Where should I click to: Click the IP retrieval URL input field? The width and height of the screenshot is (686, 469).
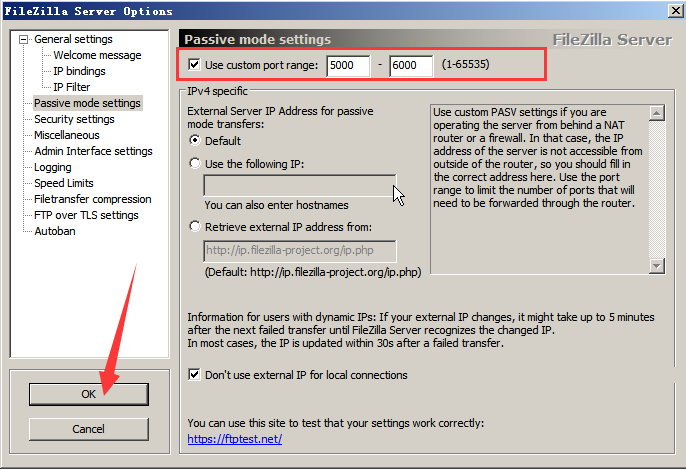coord(300,251)
